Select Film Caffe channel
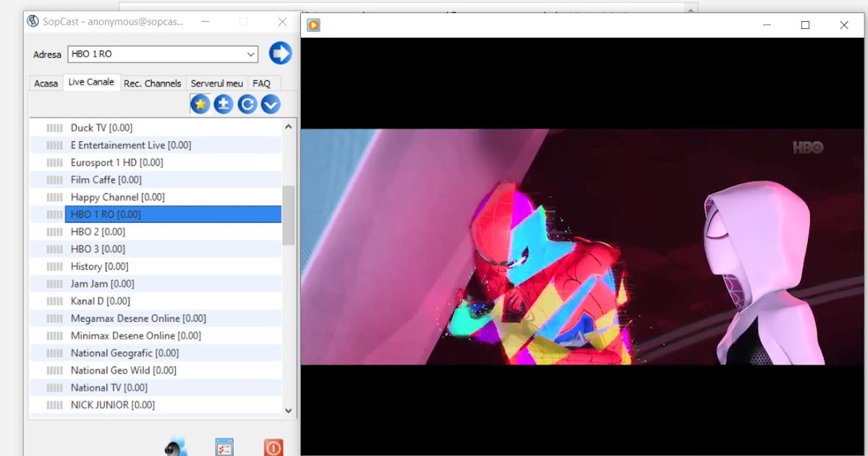The image size is (868, 456). tap(106, 180)
